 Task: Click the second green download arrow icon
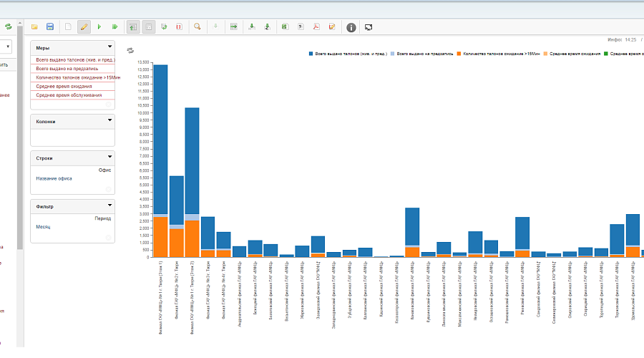(267, 26)
